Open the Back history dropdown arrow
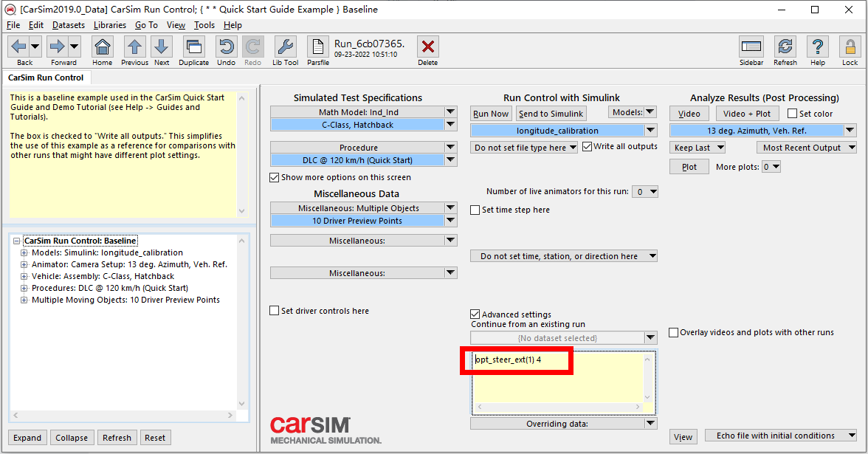This screenshot has height=454, width=868. click(x=35, y=47)
